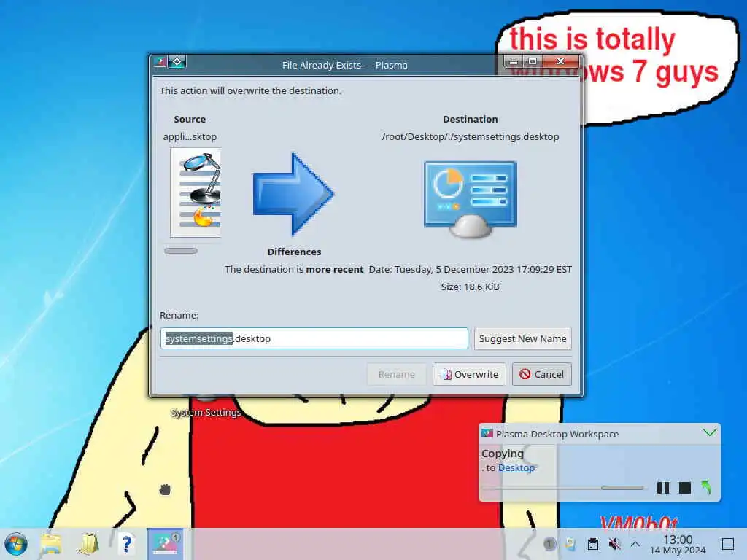Pause the copying job in notification
Image resolution: width=747 pixels, height=560 pixels.
662,488
